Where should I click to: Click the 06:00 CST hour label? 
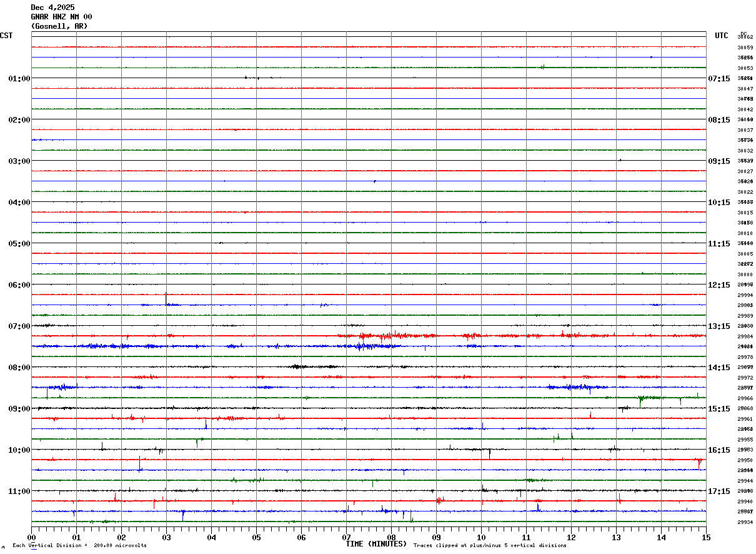(x=19, y=285)
